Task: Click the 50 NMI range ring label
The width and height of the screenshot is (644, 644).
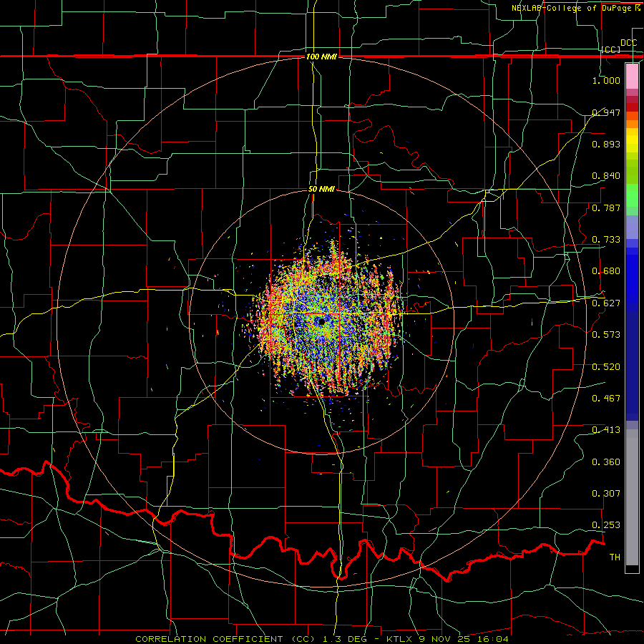Action: [321, 190]
